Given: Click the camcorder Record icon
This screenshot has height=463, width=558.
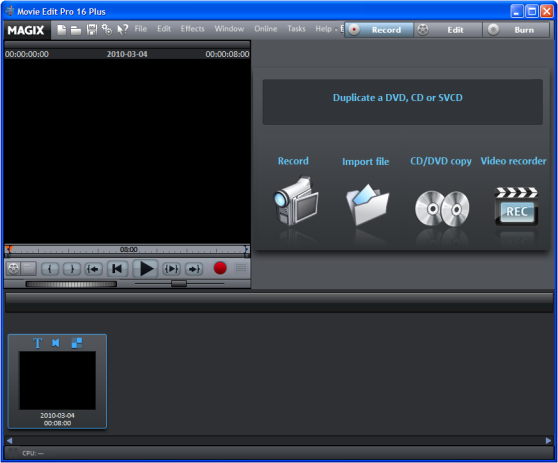Looking at the screenshot, I should pyautogui.click(x=296, y=201).
